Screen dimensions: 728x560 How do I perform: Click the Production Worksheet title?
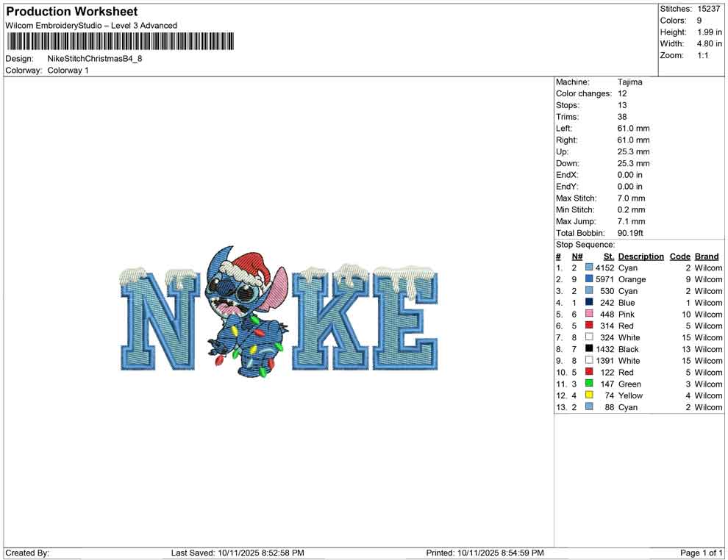pyautogui.click(x=72, y=12)
